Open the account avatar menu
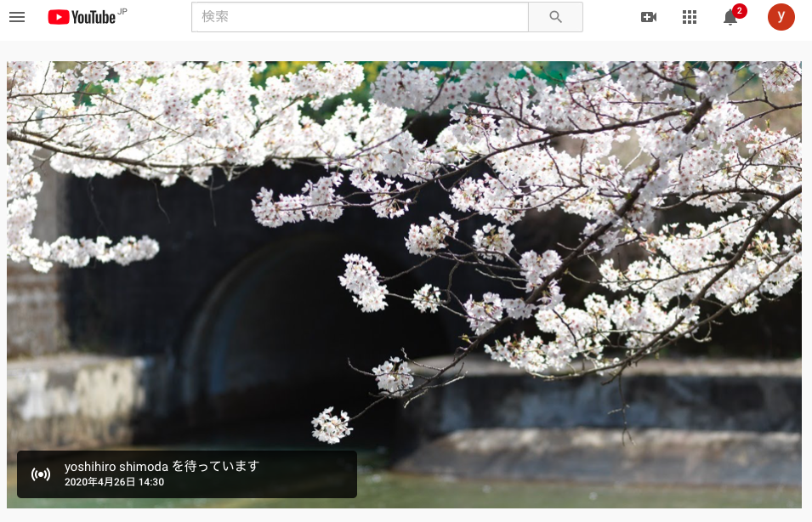Viewport: 812px width, 522px height. tap(781, 16)
